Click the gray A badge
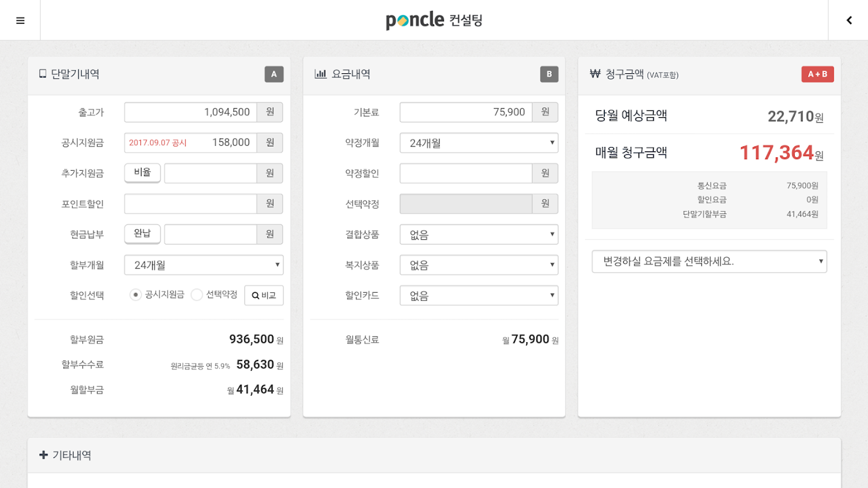The height and width of the screenshot is (488, 868). (273, 74)
